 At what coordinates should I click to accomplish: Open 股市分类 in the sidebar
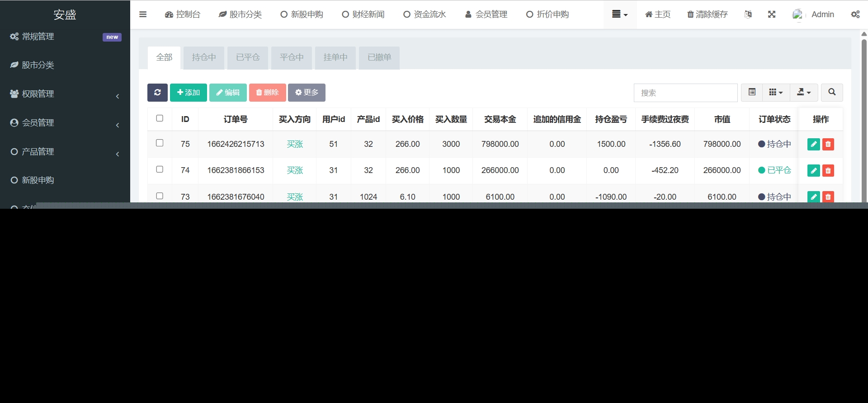coord(65,65)
